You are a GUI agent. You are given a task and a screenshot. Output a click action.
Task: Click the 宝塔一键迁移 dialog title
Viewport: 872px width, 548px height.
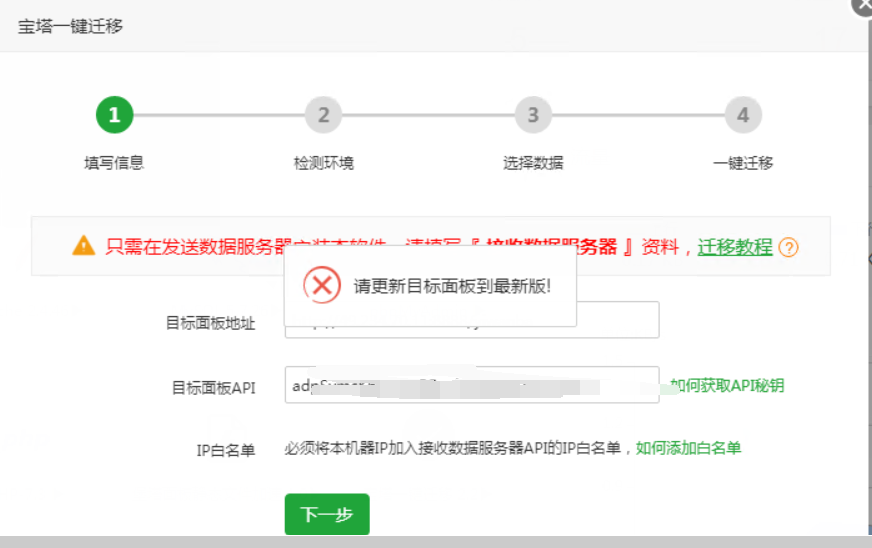tap(70, 26)
